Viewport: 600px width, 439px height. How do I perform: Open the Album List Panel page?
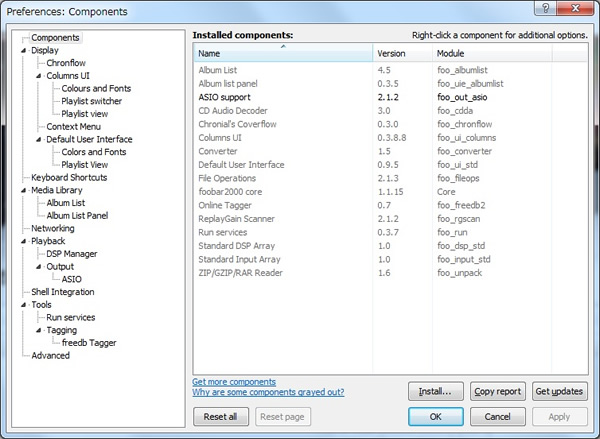[77, 215]
